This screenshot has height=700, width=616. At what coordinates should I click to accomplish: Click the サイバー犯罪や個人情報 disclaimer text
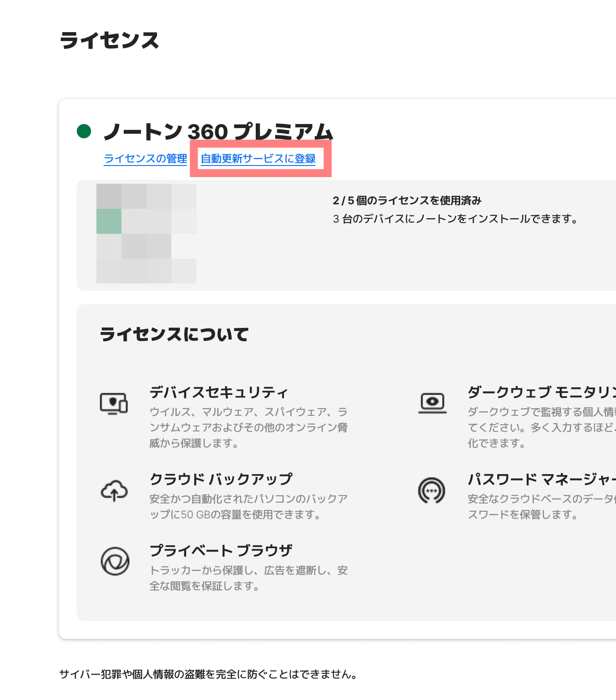(x=209, y=674)
